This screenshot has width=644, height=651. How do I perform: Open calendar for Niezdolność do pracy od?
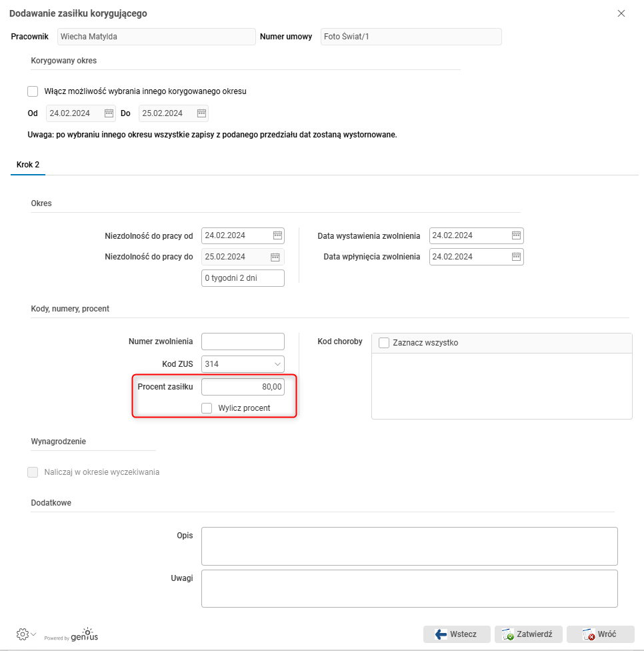(x=277, y=235)
